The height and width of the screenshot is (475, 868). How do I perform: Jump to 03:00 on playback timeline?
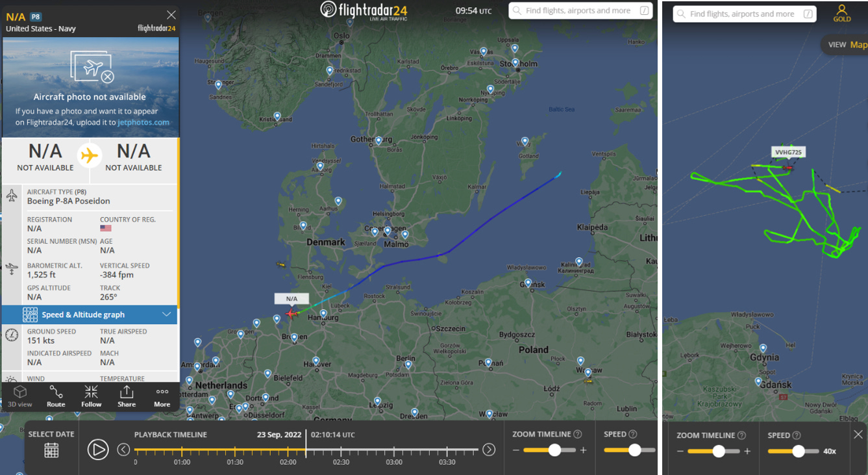click(x=394, y=462)
